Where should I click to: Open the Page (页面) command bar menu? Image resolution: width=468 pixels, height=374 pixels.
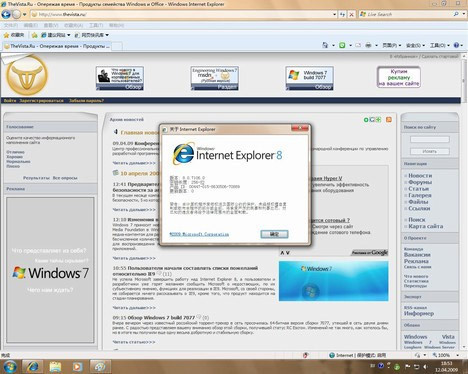[x=391, y=45]
